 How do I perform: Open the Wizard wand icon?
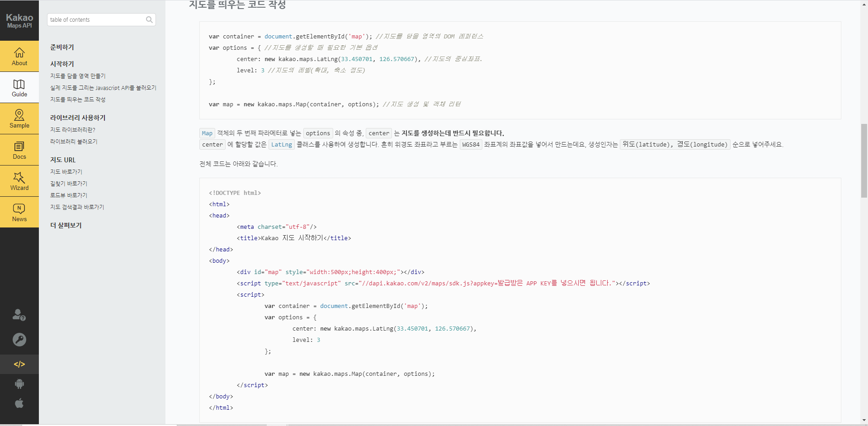pyautogui.click(x=19, y=177)
